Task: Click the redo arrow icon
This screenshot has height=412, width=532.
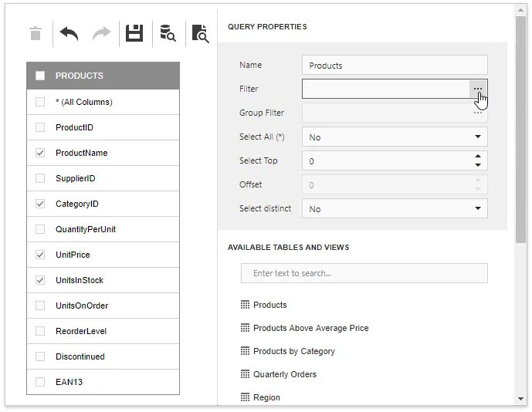Action: [101, 33]
